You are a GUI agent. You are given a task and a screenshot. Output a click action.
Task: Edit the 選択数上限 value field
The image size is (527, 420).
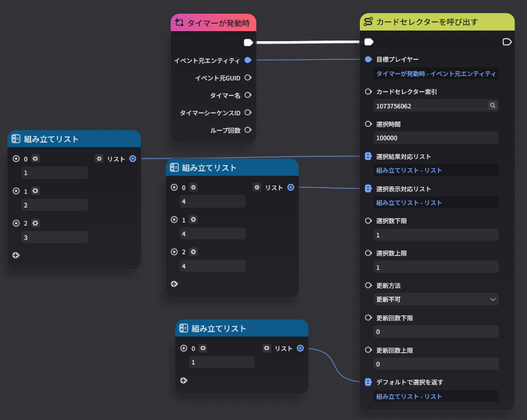(x=436, y=267)
